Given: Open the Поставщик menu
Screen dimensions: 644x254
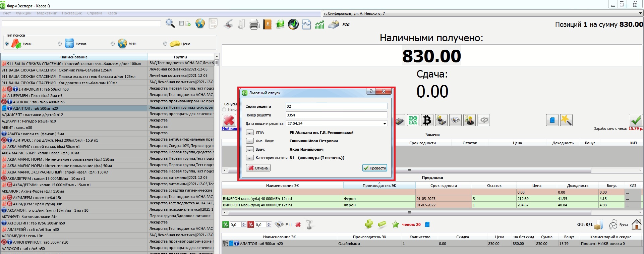Looking at the screenshot, I should tap(72, 13).
